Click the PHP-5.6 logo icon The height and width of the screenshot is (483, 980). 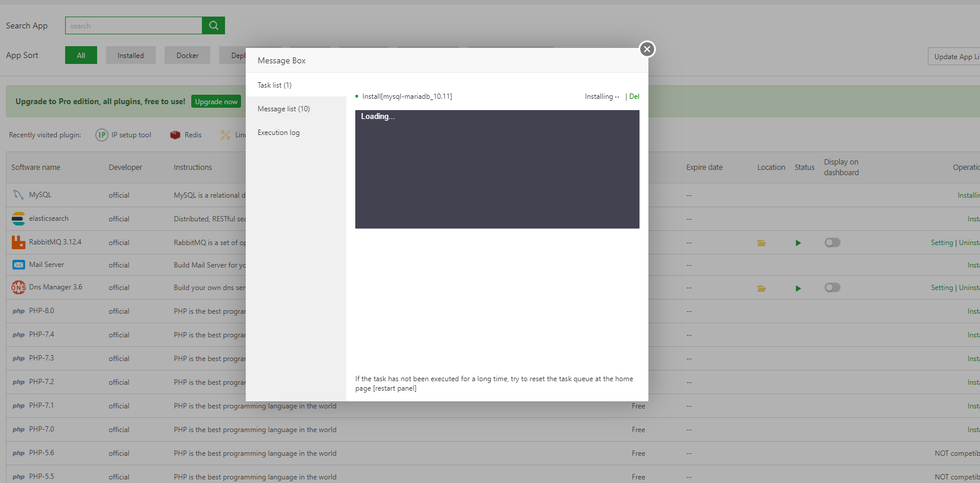tap(19, 453)
